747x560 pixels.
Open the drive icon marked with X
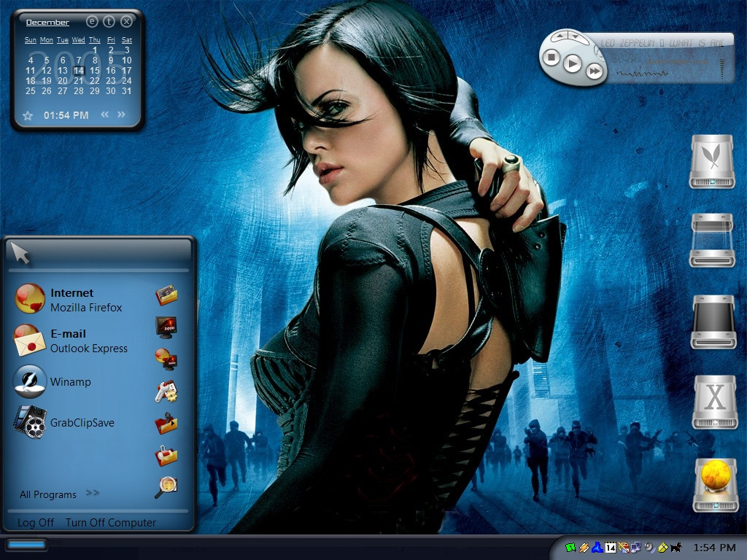(x=715, y=402)
